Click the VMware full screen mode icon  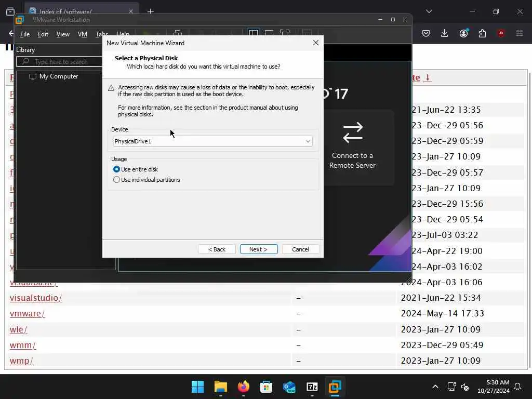tap(285, 33)
